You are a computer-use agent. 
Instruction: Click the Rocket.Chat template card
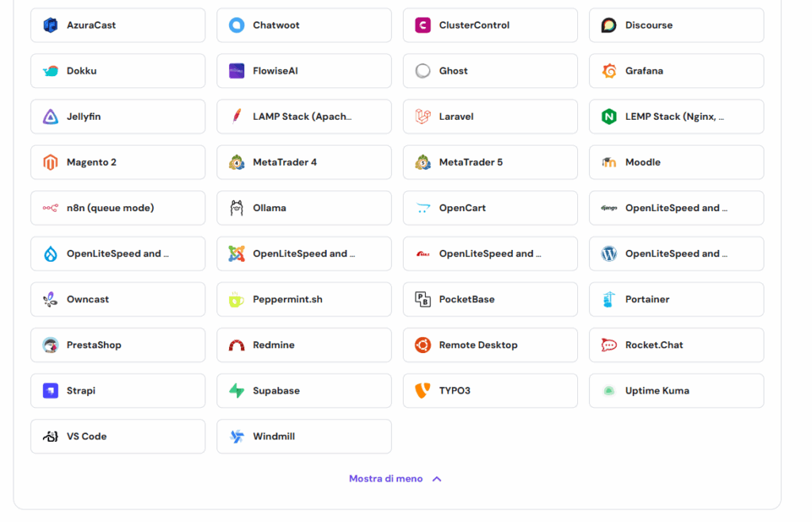(x=676, y=345)
